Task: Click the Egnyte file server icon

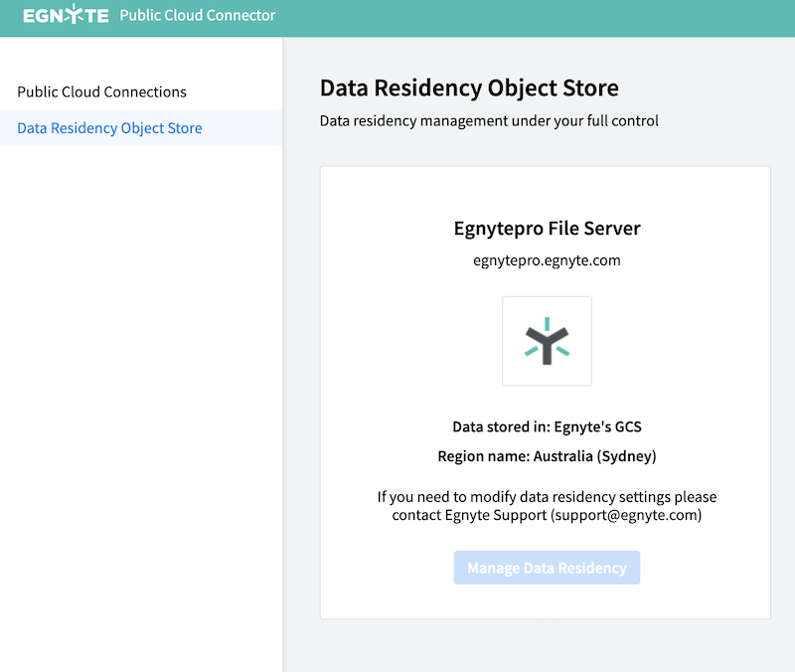Action: click(x=547, y=341)
